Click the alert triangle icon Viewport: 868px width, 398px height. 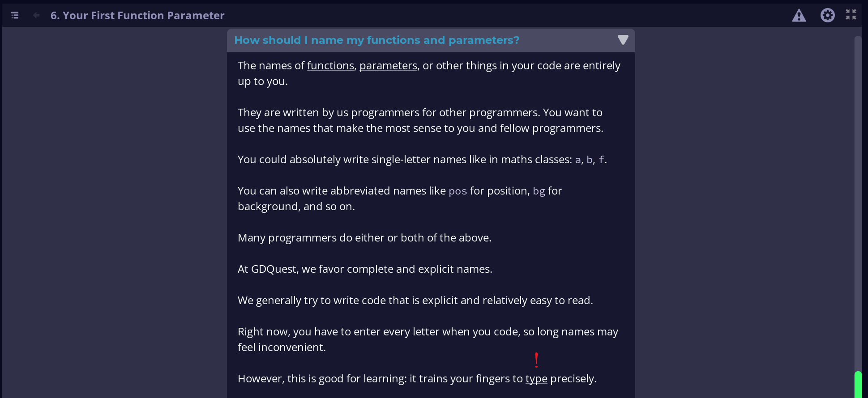pos(799,15)
